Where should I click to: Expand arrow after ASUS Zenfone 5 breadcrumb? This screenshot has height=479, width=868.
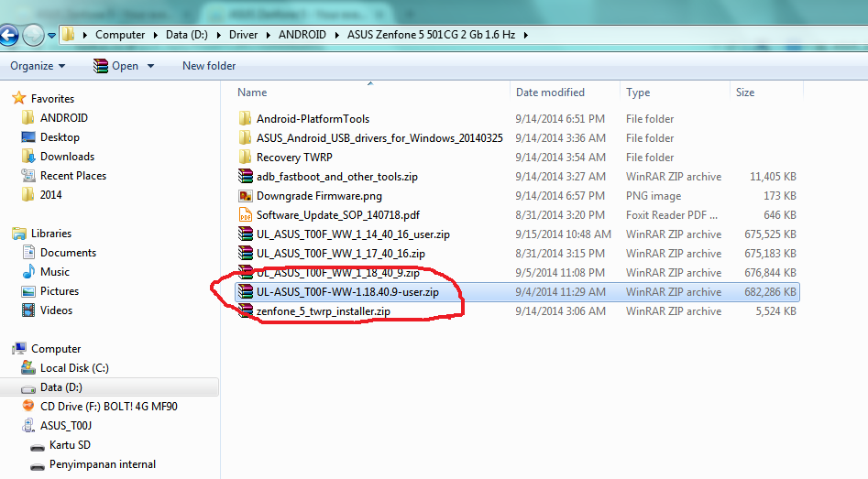point(525,35)
